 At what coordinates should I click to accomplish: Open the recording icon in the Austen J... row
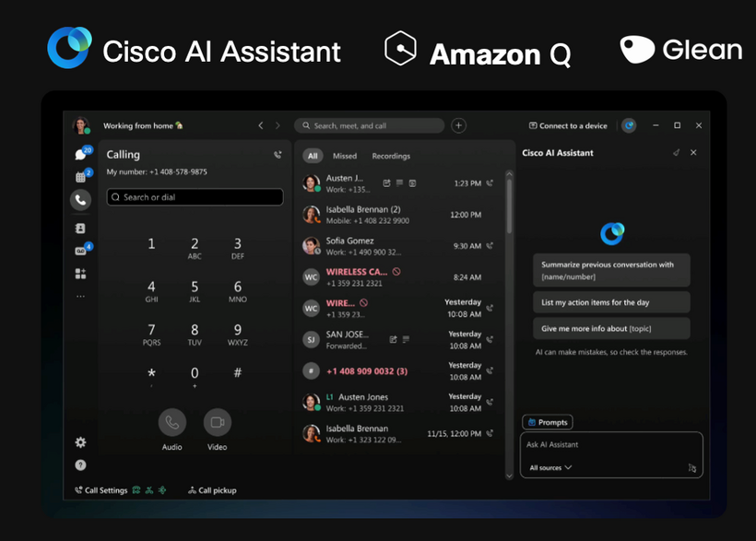(x=412, y=183)
